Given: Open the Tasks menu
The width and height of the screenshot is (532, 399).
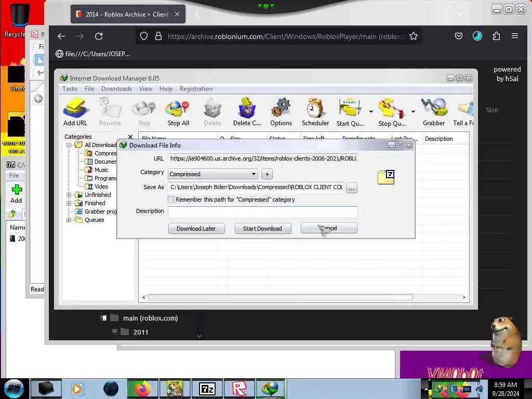Looking at the screenshot, I should point(70,88).
